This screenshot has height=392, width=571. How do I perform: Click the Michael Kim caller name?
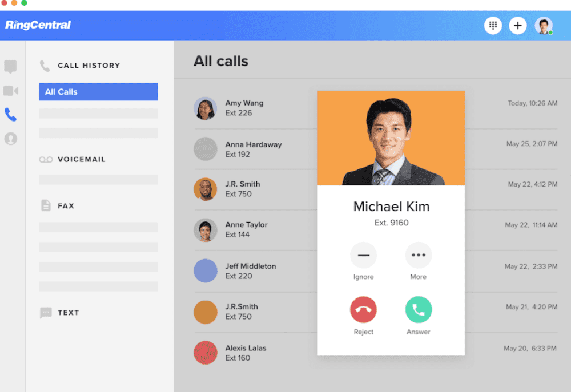(392, 207)
